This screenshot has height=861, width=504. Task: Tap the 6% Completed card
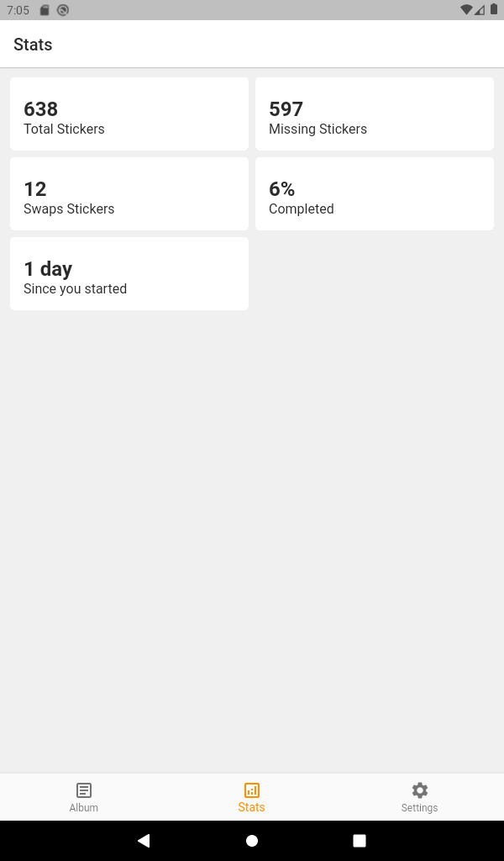coord(375,194)
